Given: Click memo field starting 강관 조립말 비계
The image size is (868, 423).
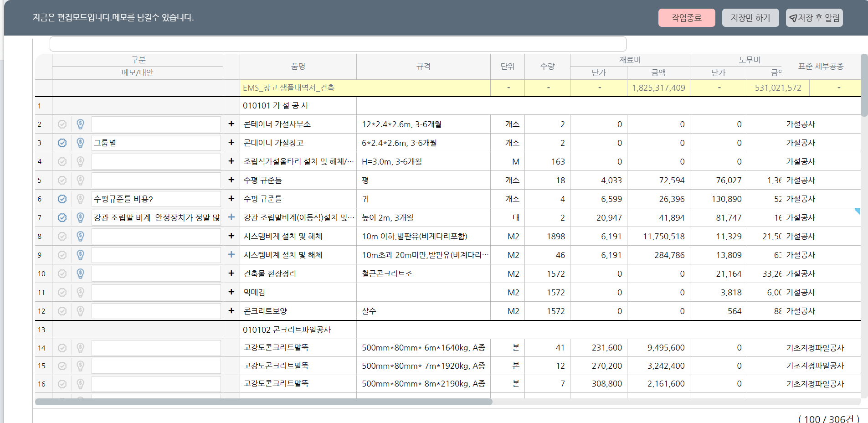Looking at the screenshot, I should pyautogui.click(x=156, y=217).
